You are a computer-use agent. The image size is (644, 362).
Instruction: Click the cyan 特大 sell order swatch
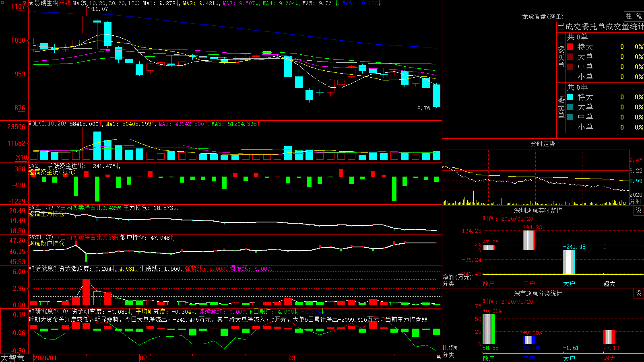click(x=570, y=97)
